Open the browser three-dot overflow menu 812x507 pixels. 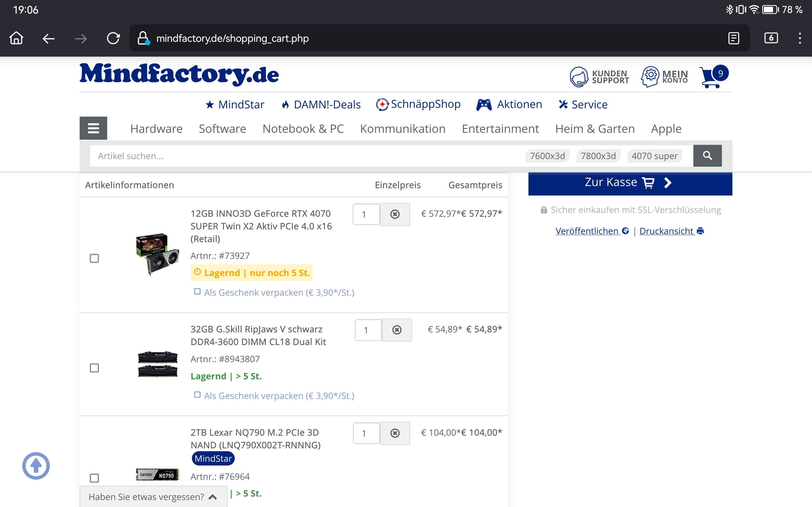[800, 38]
